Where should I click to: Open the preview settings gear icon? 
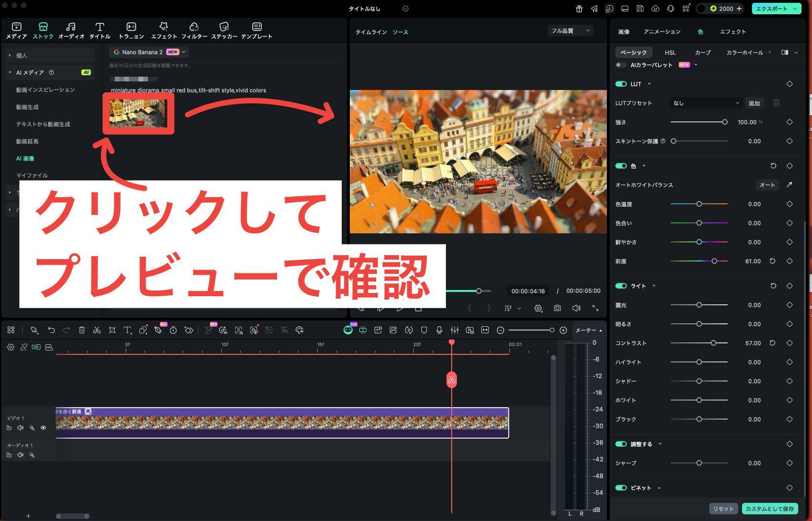coord(538,308)
